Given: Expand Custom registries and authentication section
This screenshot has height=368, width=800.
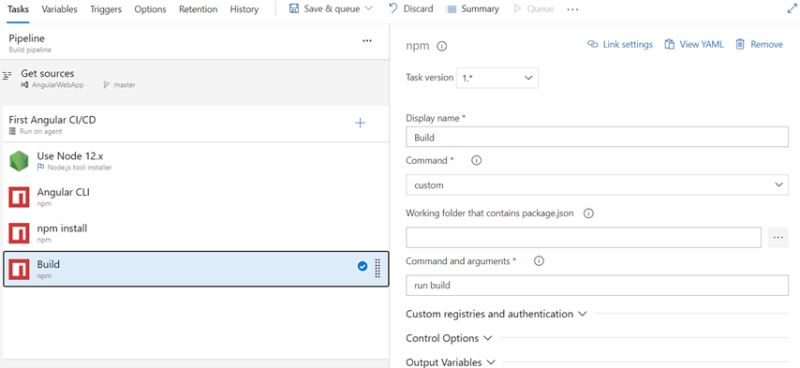Looking at the screenshot, I should (496, 314).
